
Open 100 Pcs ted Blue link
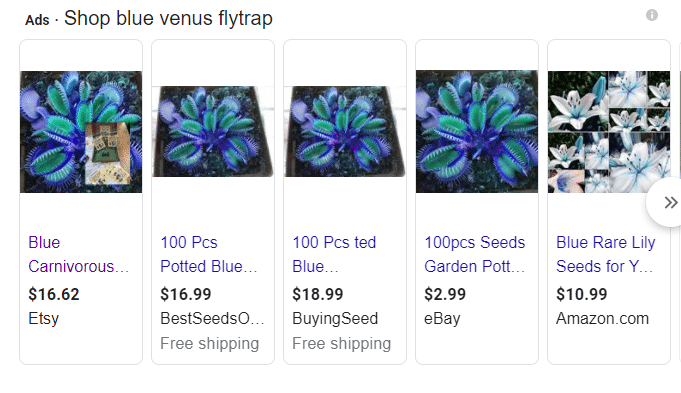pyautogui.click(x=334, y=254)
